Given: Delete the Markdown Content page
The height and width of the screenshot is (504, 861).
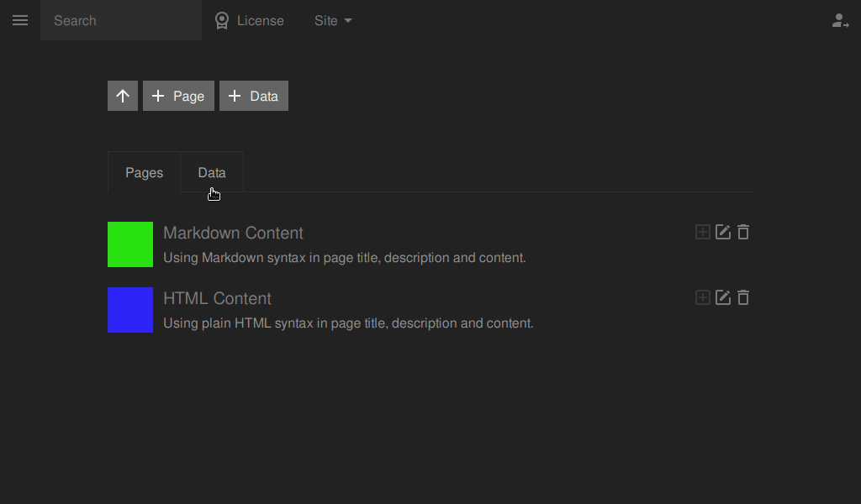Looking at the screenshot, I should point(743,232).
